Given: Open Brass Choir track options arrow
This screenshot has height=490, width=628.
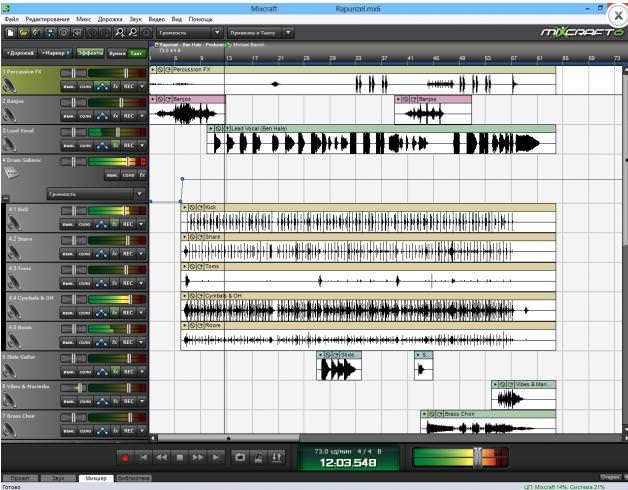Looking at the screenshot, I should (x=142, y=431).
